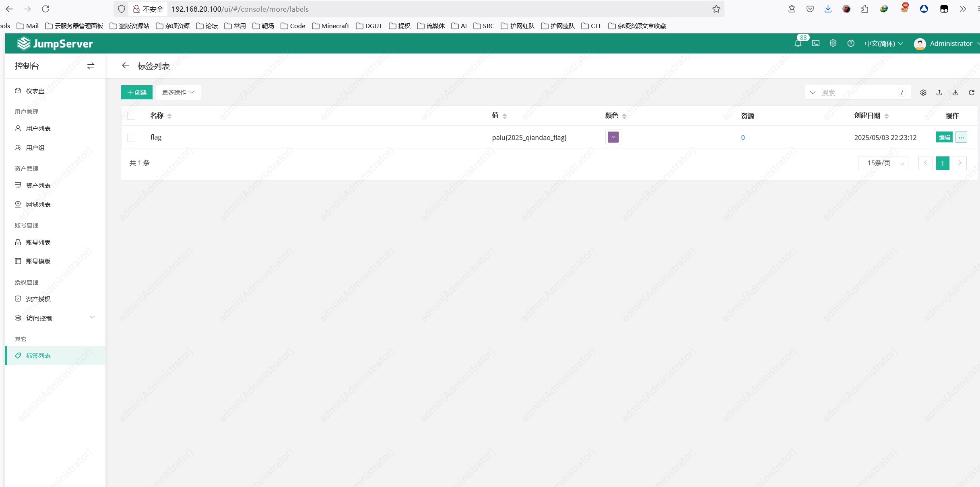980x487 pixels.
Task: Open the 15条/页 page size dropdown
Action: click(x=883, y=163)
